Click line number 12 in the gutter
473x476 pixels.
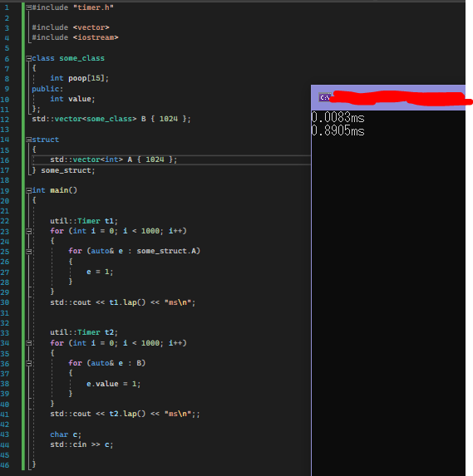pos(5,120)
